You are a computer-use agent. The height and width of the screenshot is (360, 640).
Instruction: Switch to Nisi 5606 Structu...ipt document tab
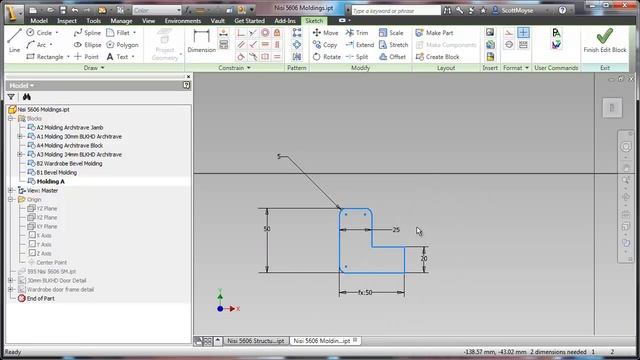pyautogui.click(x=256, y=340)
